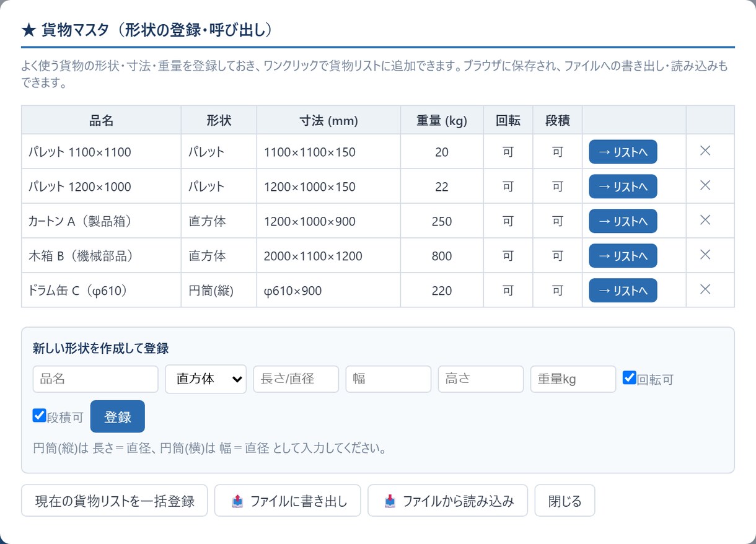756x544 pixels.
Task: Add パレット 1200×1000 via → リストへ
Action: click(x=623, y=186)
